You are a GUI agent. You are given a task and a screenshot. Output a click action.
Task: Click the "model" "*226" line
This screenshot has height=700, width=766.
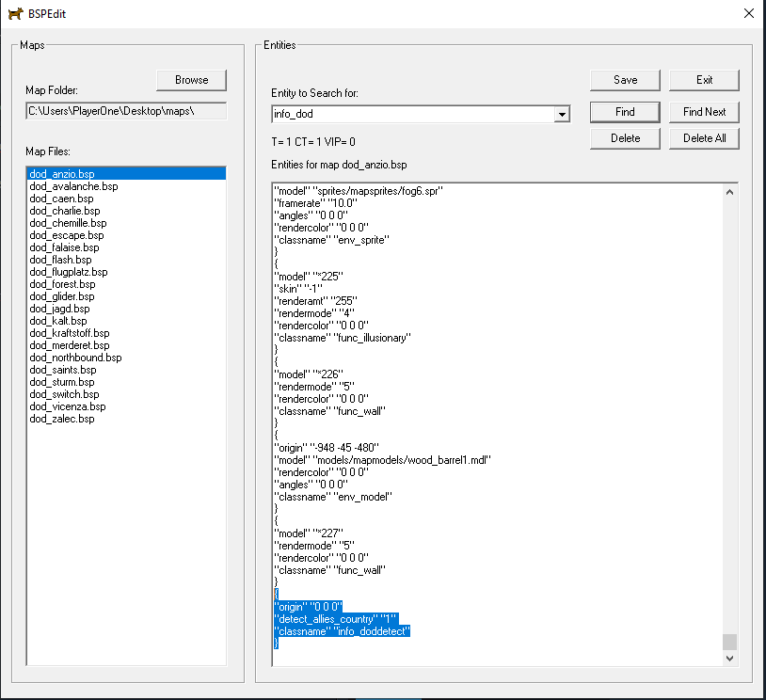tap(309, 374)
